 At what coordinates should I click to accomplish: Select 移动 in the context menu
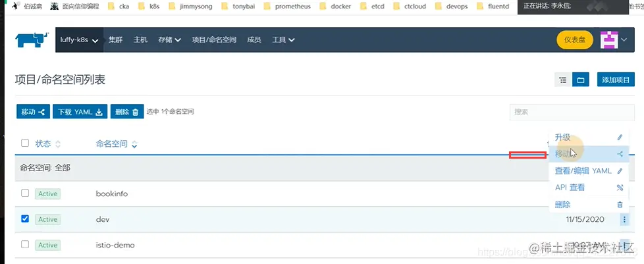pyautogui.click(x=589, y=154)
